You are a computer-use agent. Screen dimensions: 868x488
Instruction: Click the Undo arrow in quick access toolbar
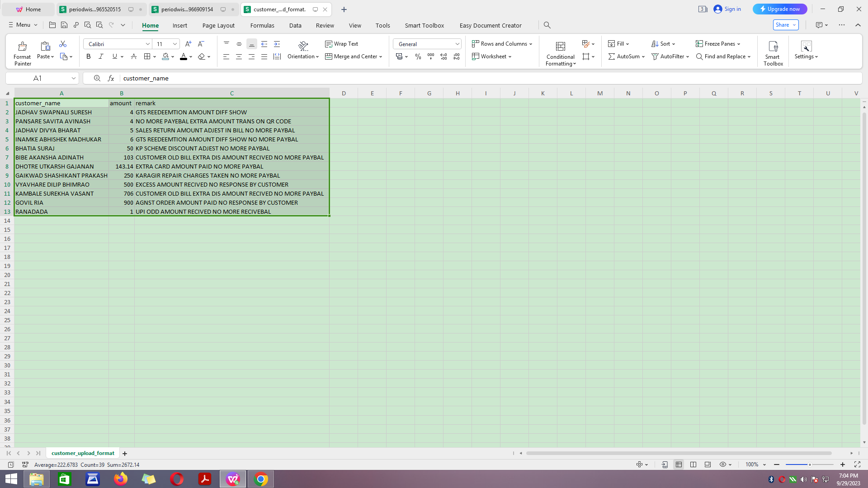point(111,25)
